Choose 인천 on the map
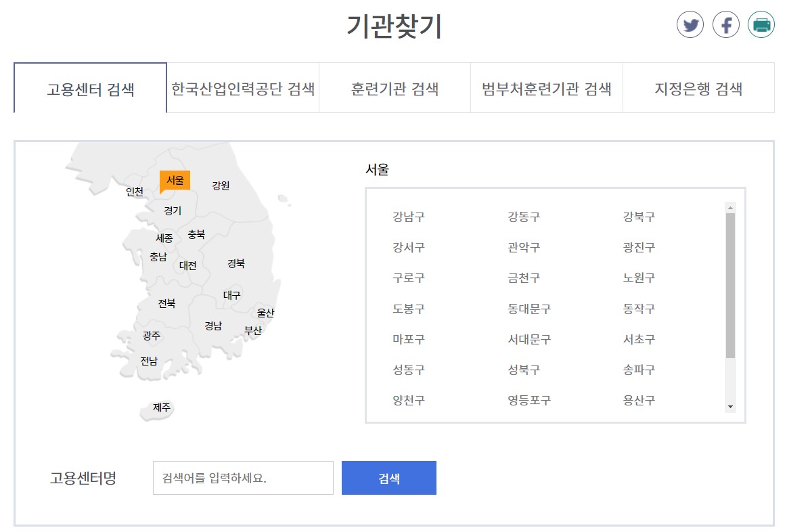787x532 pixels. (x=133, y=192)
